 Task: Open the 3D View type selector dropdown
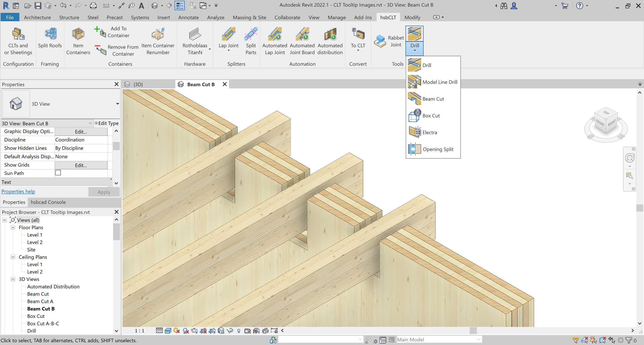click(117, 104)
